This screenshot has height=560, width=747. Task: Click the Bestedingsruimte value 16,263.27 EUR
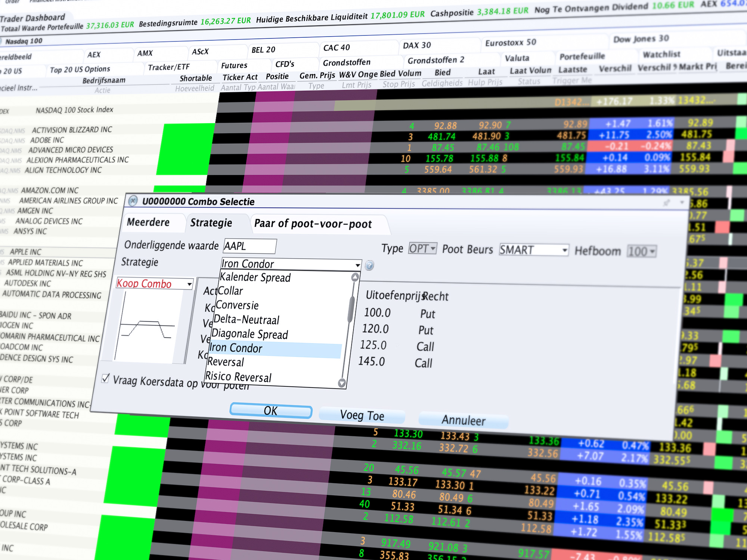(226, 21)
